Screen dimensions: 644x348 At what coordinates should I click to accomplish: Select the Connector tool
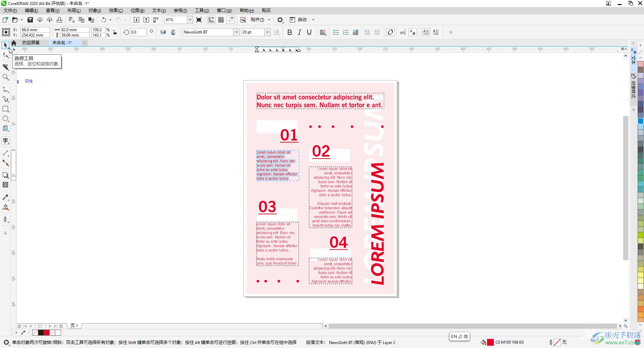[5, 163]
